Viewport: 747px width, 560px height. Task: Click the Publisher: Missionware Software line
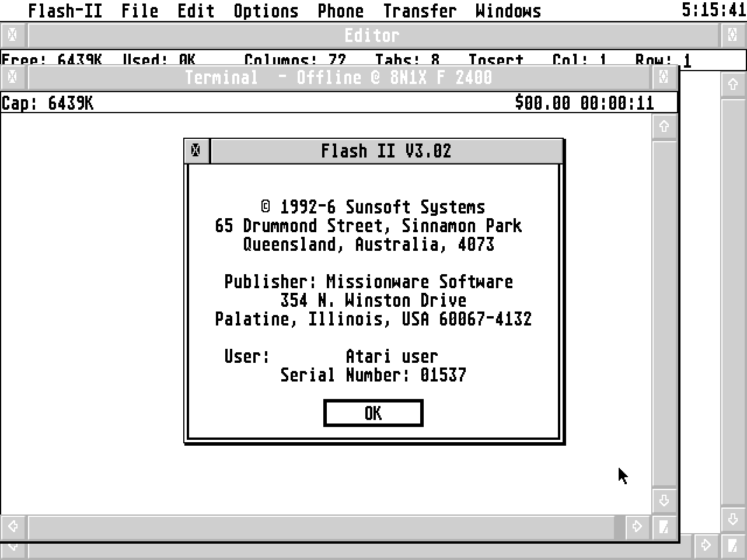point(369,281)
